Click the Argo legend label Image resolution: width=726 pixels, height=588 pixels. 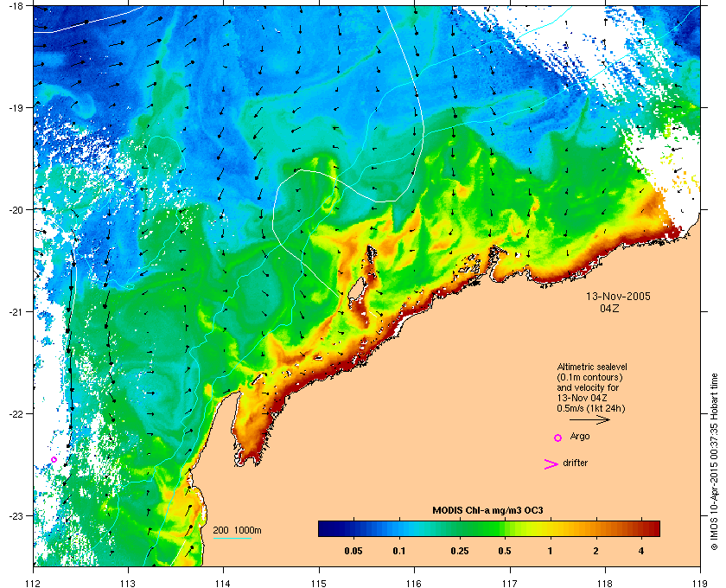tap(580, 437)
